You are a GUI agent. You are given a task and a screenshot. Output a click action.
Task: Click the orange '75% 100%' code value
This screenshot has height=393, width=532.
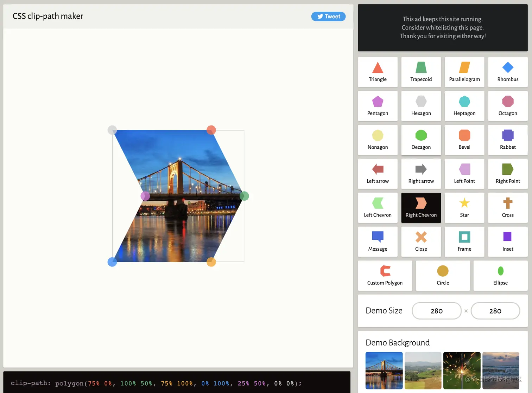point(177,383)
